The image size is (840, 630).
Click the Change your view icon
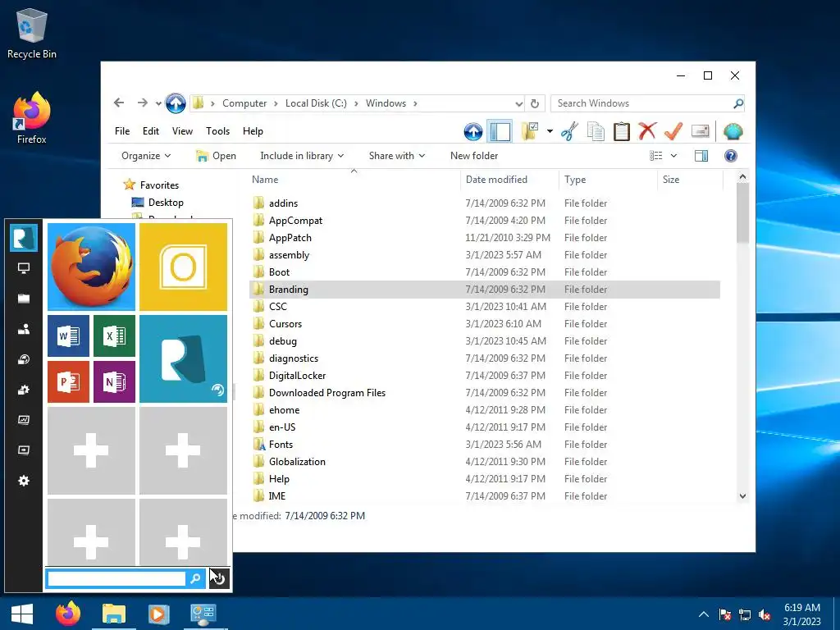click(655, 156)
